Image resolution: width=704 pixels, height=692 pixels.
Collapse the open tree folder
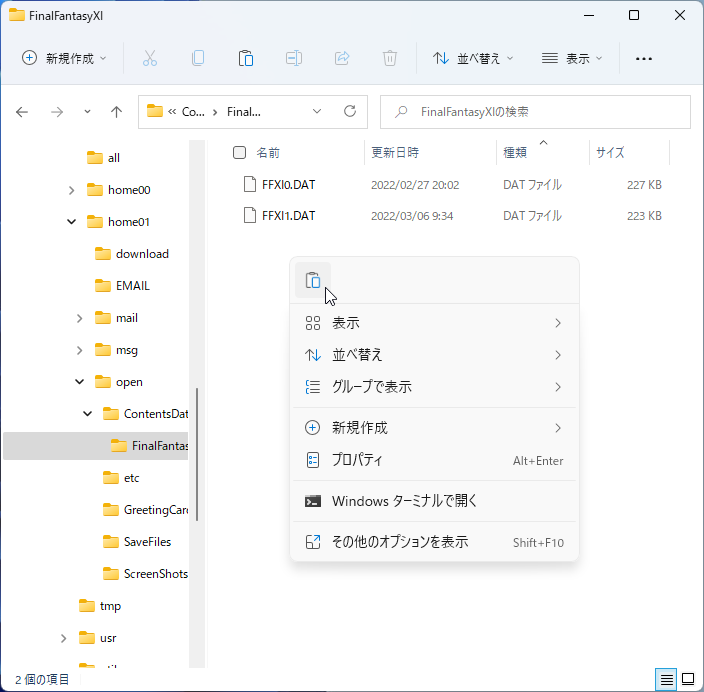[x=79, y=382]
